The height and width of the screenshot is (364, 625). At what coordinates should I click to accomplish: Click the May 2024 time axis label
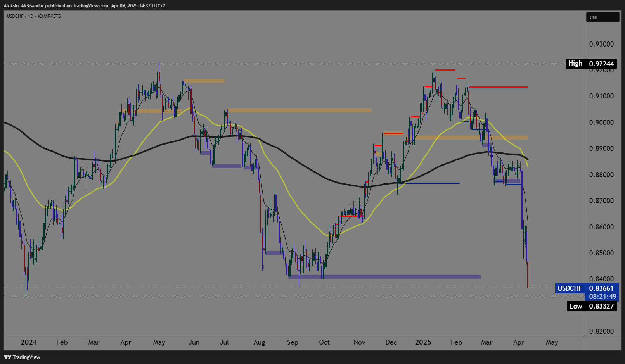[x=159, y=342]
